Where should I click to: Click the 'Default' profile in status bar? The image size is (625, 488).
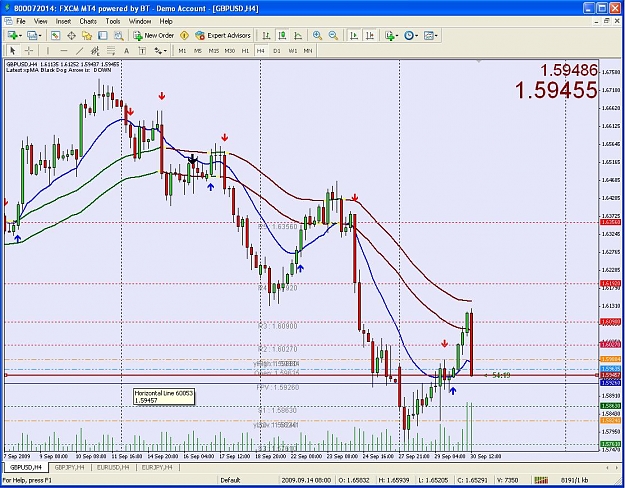(x=230, y=480)
